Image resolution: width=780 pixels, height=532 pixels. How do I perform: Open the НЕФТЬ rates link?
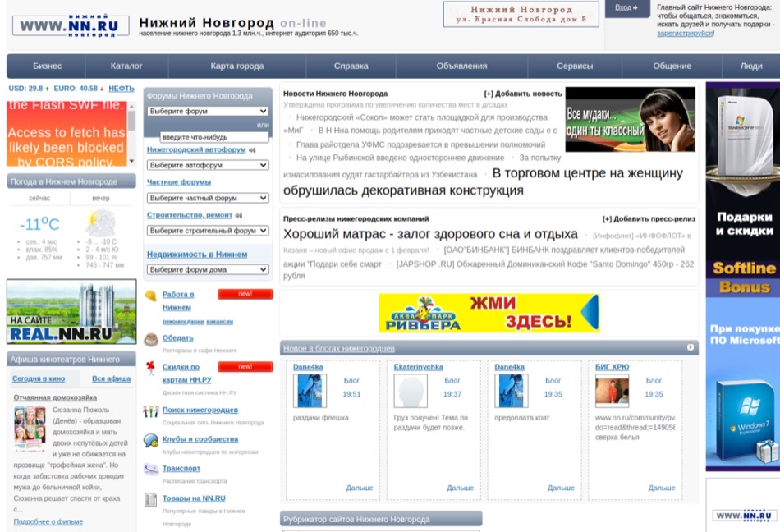pos(122,89)
